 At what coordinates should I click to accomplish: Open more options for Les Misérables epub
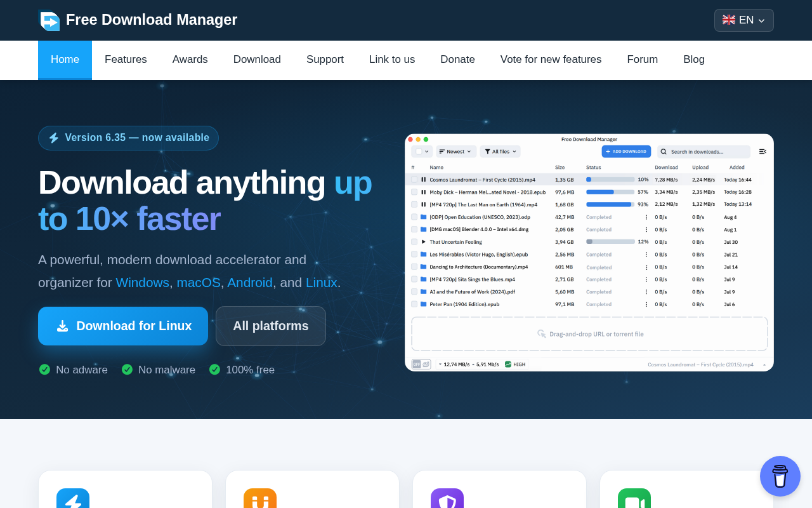click(646, 255)
